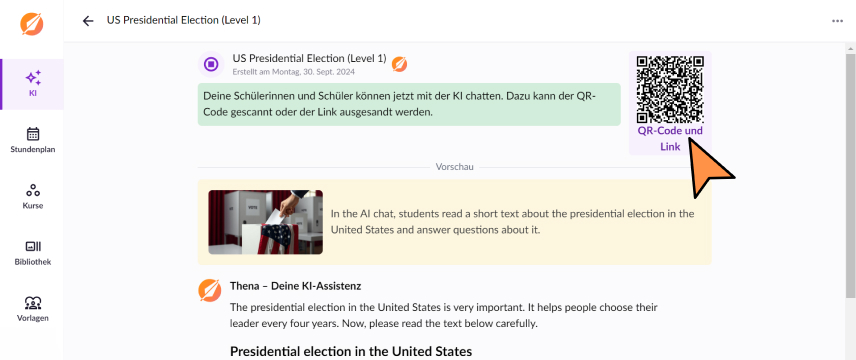The height and width of the screenshot is (360, 856).
Task: Open the three-dot more options menu
Action: pyautogui.click(x=837, y=21)
